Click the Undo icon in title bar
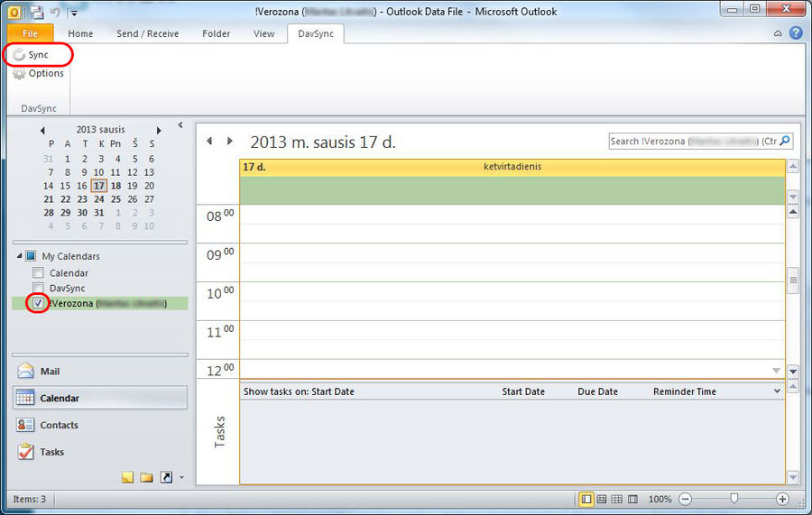The image size is (812, 515). pyautogui.click(x=55, y=12)
